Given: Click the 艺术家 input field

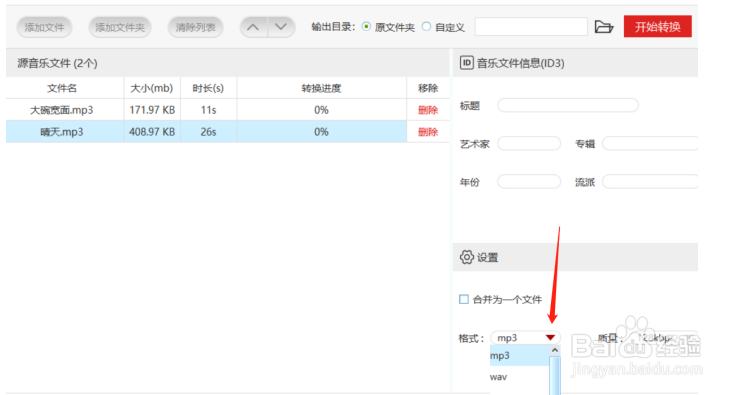Looking at the screenshot, I should [x=529, y=143].
